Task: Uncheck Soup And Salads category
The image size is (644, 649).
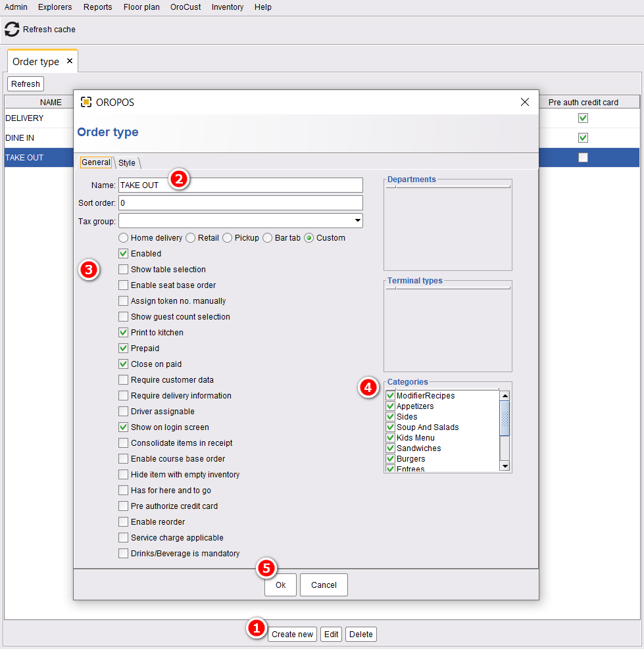Action: coord(390,427)
